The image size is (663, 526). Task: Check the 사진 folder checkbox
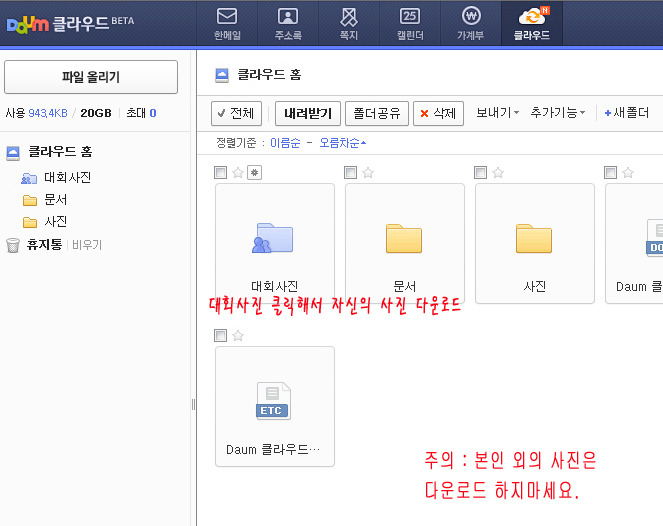[481, 173]
